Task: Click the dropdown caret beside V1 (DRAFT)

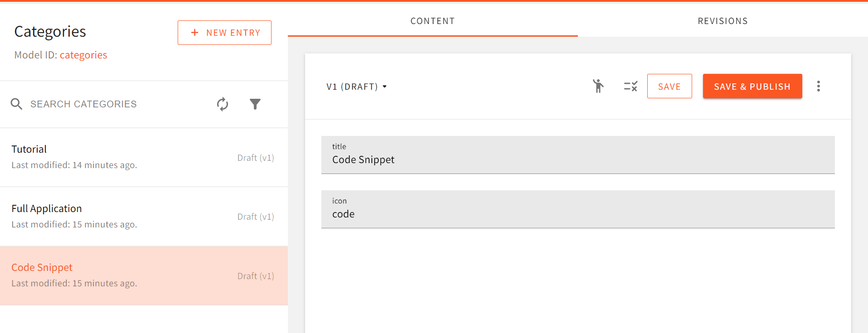Action: point(385,86)
